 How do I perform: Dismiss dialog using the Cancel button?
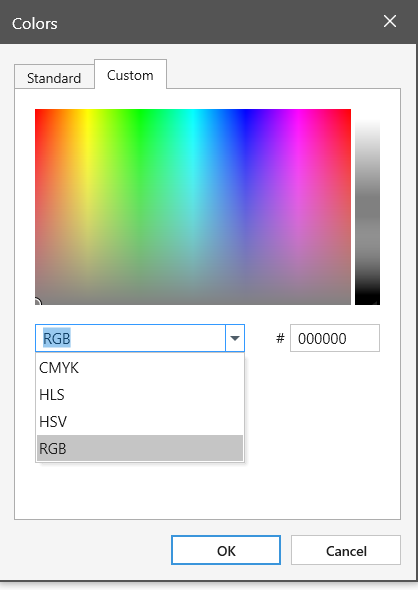(x=346, y=550)
